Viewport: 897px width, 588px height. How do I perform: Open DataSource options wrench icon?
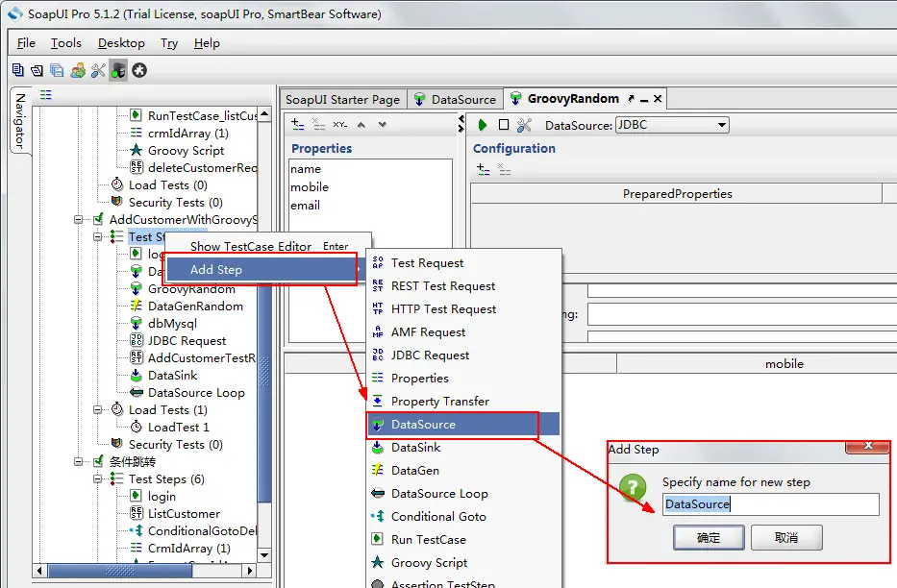pyautogui.click(x=524, y=125)
